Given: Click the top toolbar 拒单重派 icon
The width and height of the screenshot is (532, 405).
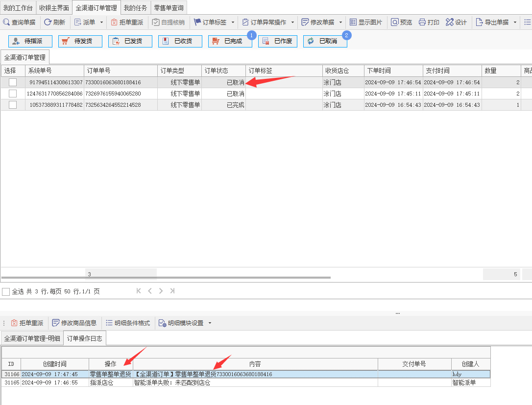Looking at the screenshot, I should click(114, 22).
